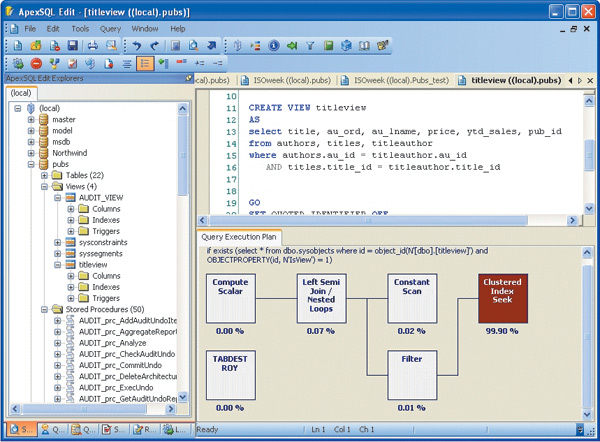The width and height of the screenshot is (600, 442).
Task: Collapse the Stored Procedures (50) folder
Action: 44,309
